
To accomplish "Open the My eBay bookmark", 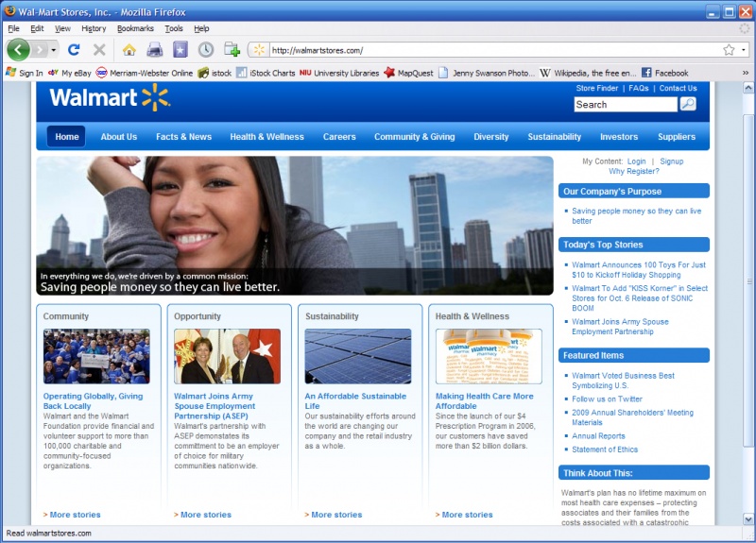I will [69, 73].
